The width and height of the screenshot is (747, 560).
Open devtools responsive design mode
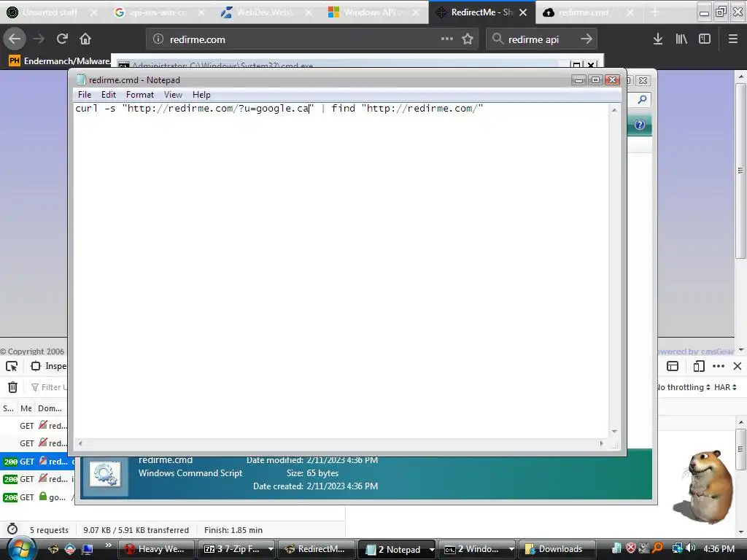[x=699, y=366]
